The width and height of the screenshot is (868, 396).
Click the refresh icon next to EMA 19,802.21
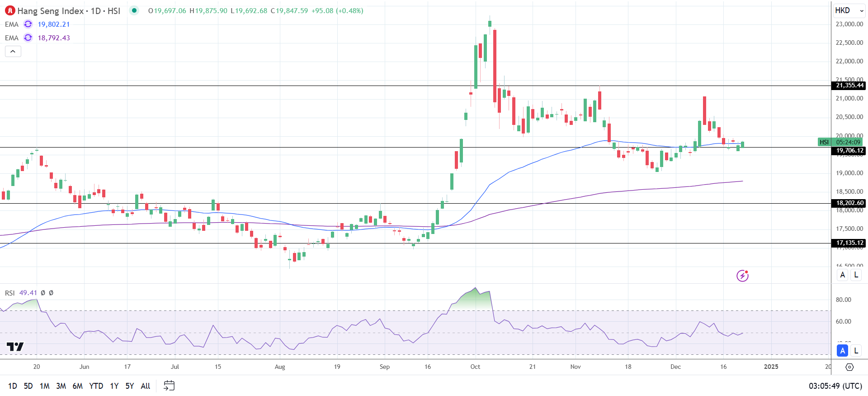tap(28, 24)
